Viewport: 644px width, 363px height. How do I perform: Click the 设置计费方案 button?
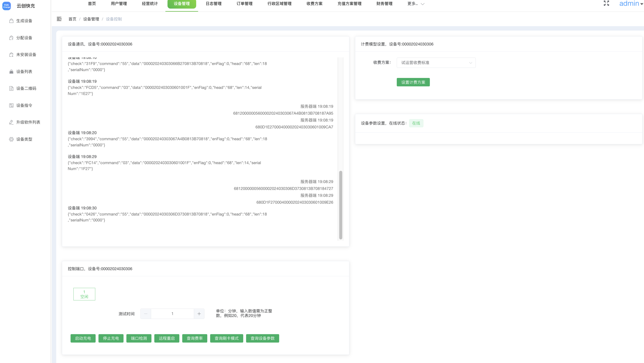(413, 82)
